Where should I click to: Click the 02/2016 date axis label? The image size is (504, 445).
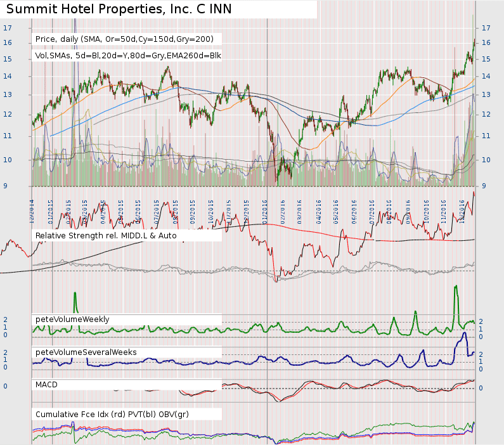point(283,212)
